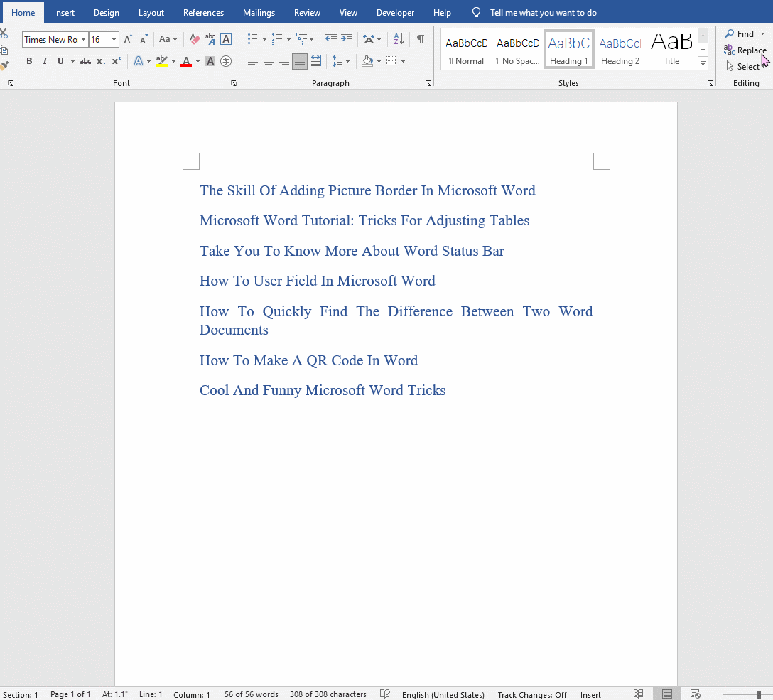Apply borders to selection
The image size is (773, 700).
pyautogui.click(x=391, y=61)
